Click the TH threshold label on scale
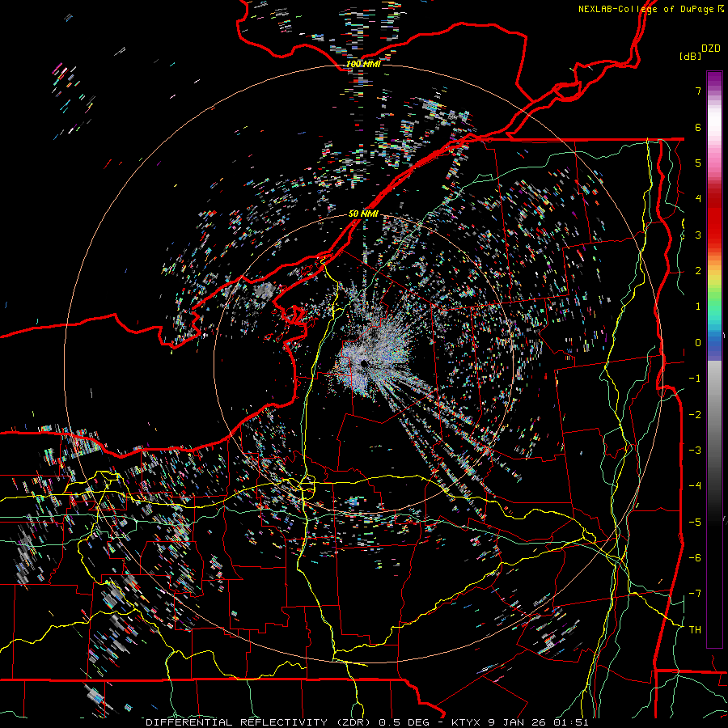Viewport: 728px width, 728px height. click(x=695, y=630)
